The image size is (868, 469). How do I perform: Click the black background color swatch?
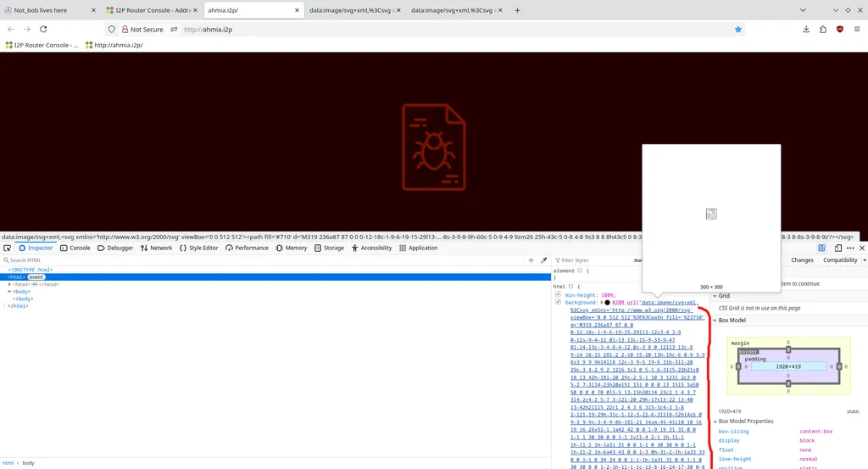[x=609, y=302]
